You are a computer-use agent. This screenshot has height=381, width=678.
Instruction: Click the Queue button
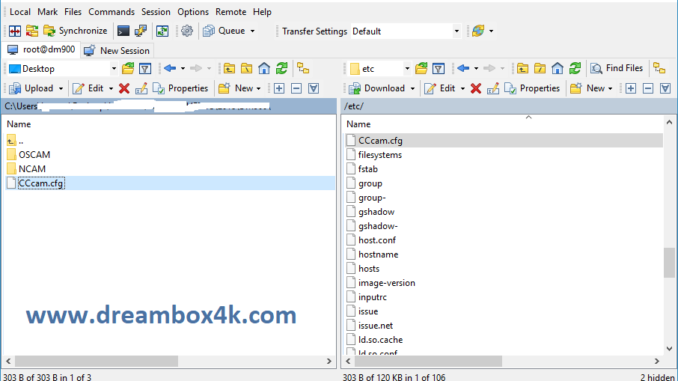point(224,31)
